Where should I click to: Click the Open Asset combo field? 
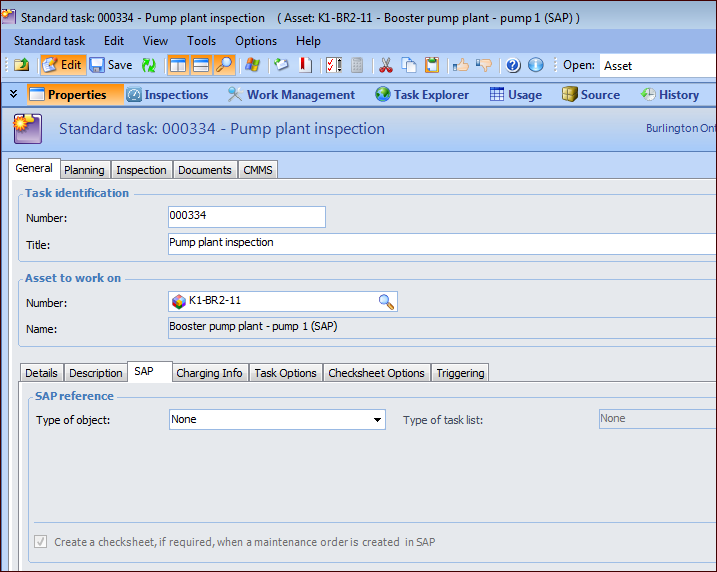click(x=658, y=66)
